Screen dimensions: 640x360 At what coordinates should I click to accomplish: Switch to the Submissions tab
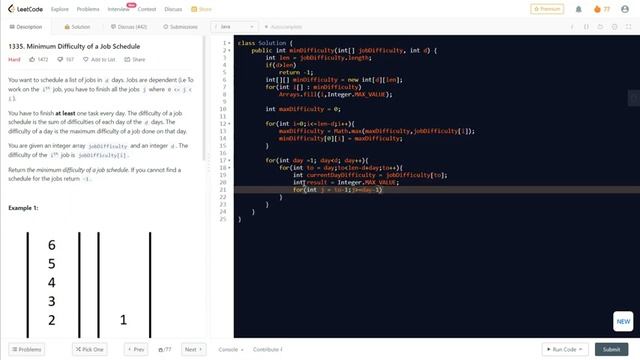pos(180,27)
